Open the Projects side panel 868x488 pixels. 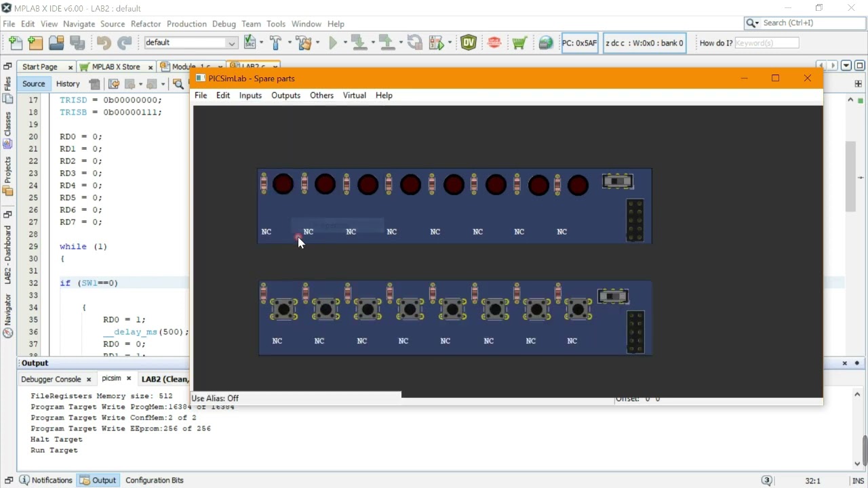(7, 177)
